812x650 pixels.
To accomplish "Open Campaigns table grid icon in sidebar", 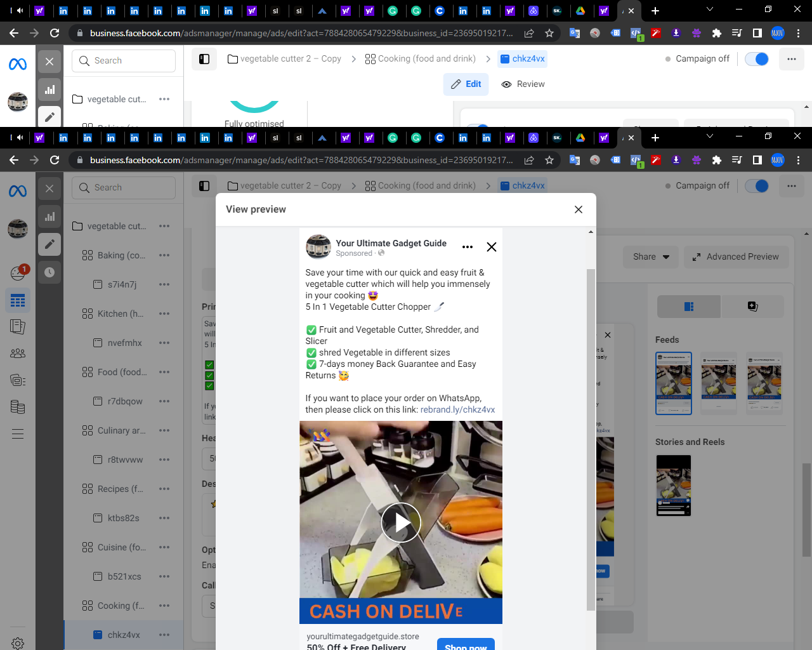I will (x=18, y=300).
